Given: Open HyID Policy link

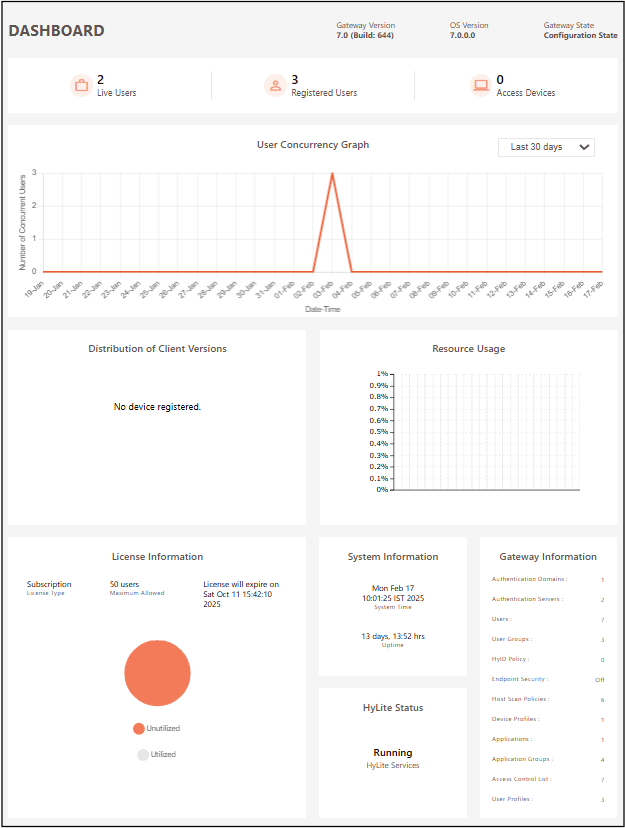Looking at the screenshot, I should (510, 659).
